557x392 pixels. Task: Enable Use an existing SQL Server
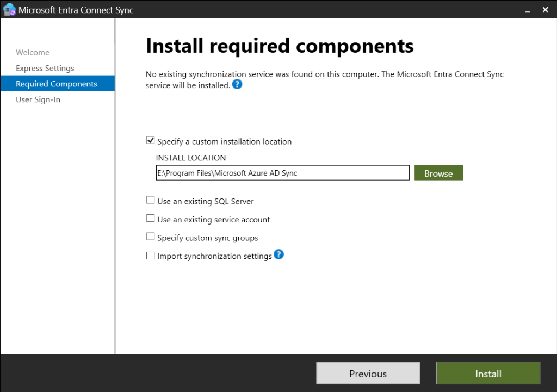tap(151, 201)
